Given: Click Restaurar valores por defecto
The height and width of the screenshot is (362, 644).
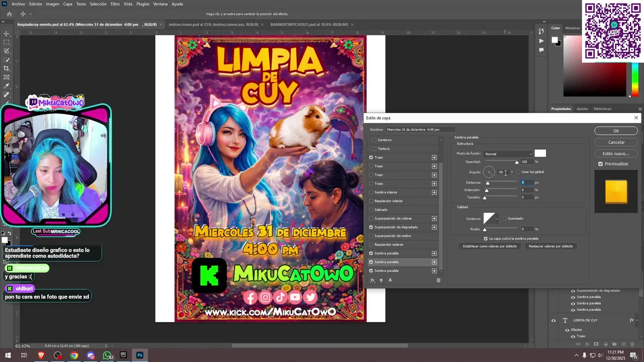Looking at the screenshot, I should click(550, 246).
